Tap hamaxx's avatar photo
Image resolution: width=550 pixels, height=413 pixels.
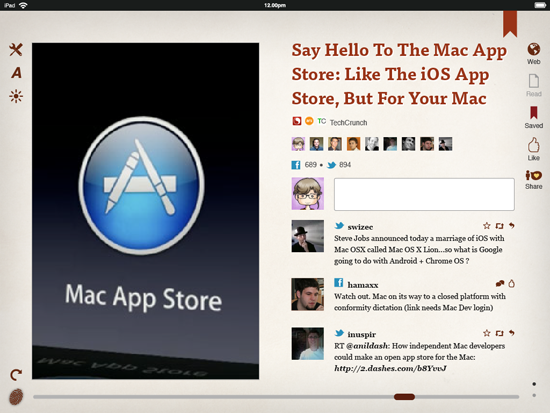coord(308,294)
